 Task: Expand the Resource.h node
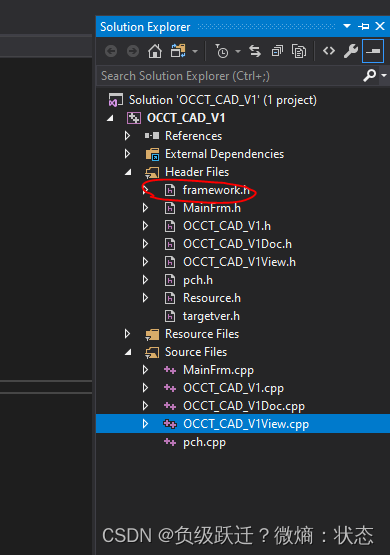click(145, 298)
